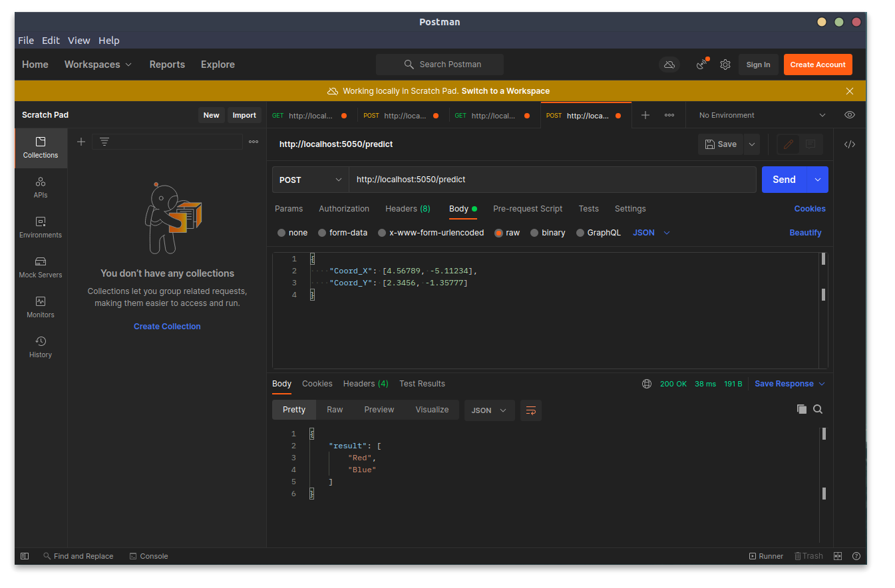
Task: Open the Mock Servers sidebar icon
Action: click(x=41, y=267)
